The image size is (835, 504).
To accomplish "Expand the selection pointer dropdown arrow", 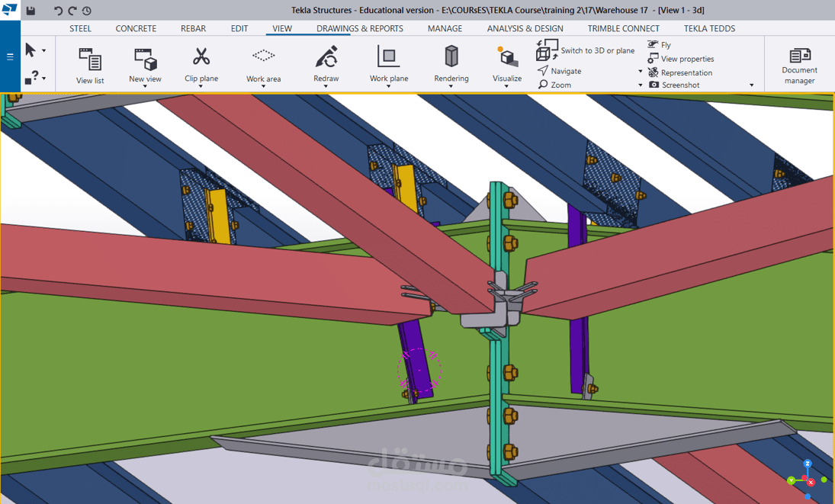I will click(44, 50).
